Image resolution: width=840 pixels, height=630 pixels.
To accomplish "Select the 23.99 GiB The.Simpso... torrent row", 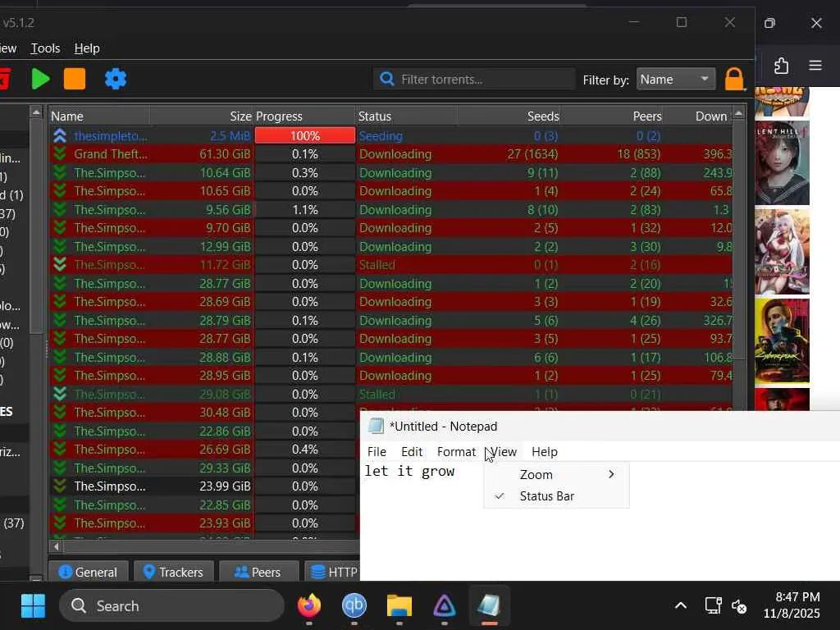I will (x=204, y=486).
